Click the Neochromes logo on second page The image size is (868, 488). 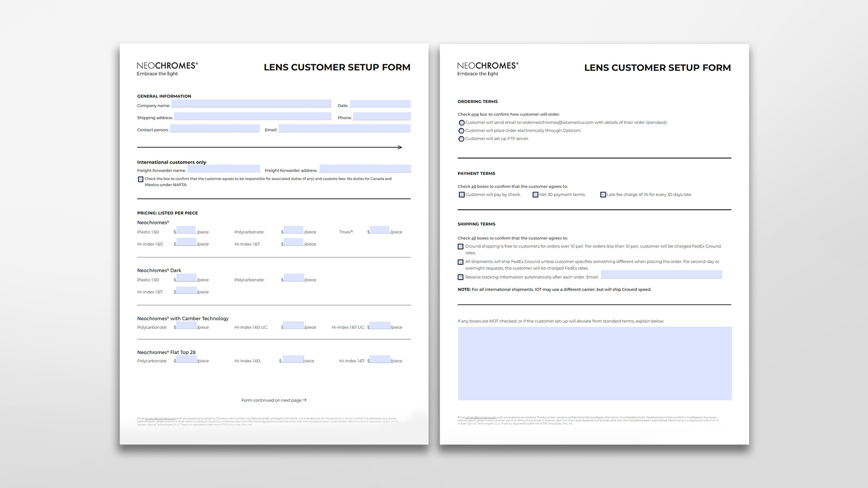pos(488,69)
